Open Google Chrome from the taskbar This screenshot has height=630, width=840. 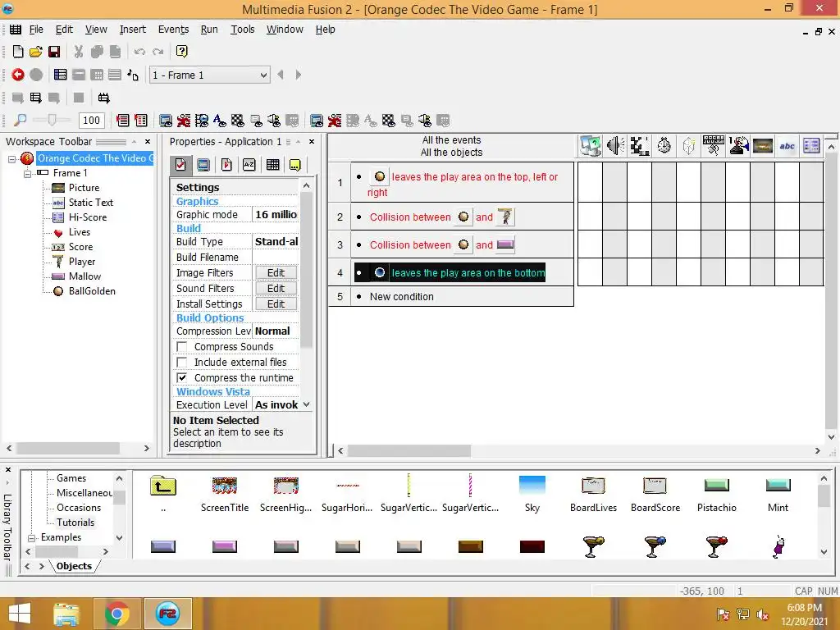coord(116,614)
